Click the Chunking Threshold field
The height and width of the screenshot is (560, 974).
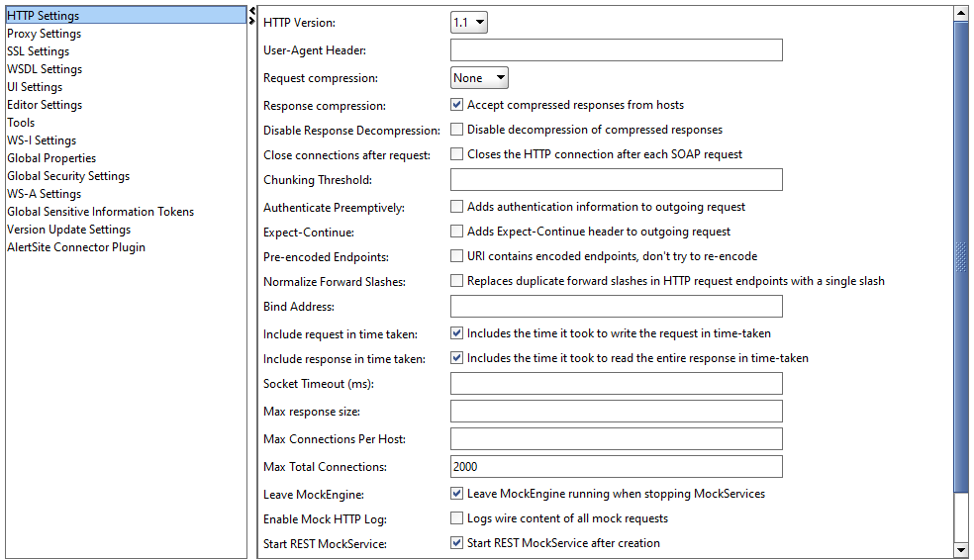tap(617, 179)
